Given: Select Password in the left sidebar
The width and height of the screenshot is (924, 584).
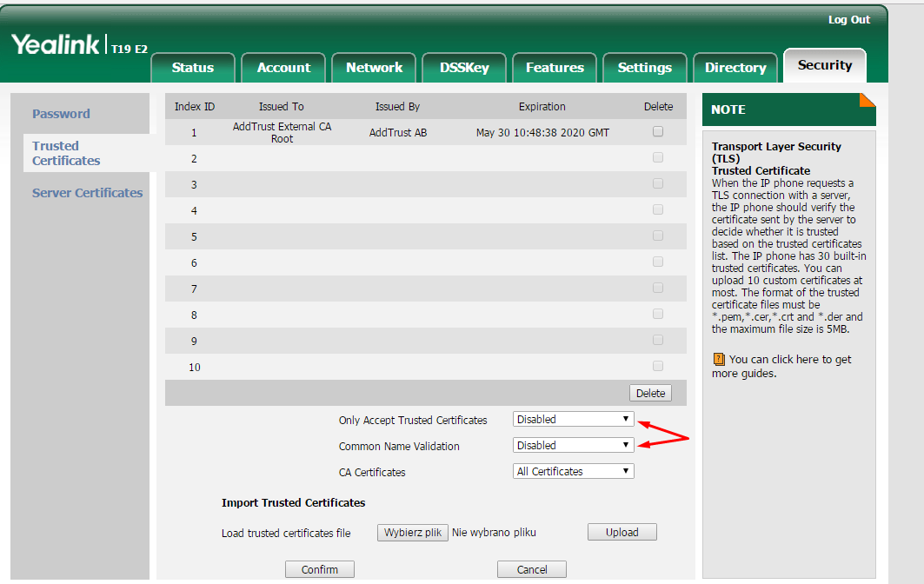Looking at the screenshot, I should 61,114.
